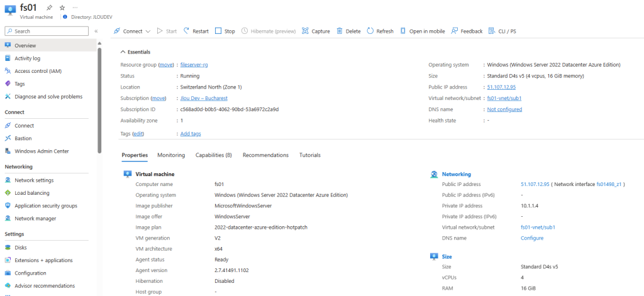644x296 pixels.
Task: Click Add tags link
Action: (x=191, y=134)
